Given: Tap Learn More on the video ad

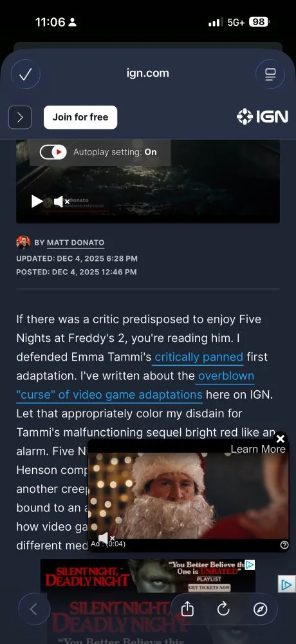Looking at the screenshot, I should pos(258,449).
